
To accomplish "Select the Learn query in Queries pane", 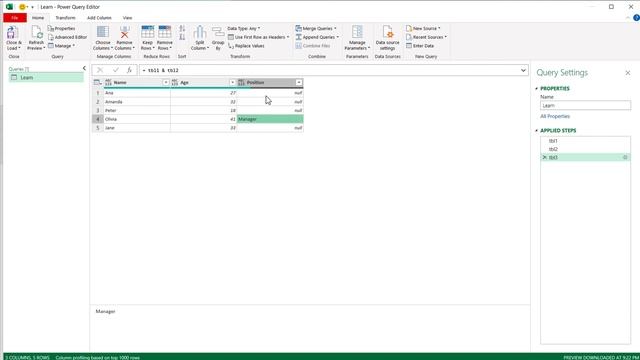I will click(46, 78).
